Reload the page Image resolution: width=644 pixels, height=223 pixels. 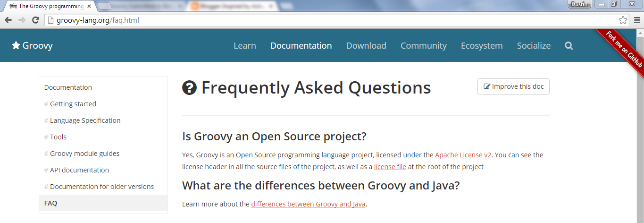(x=35, y=20)
